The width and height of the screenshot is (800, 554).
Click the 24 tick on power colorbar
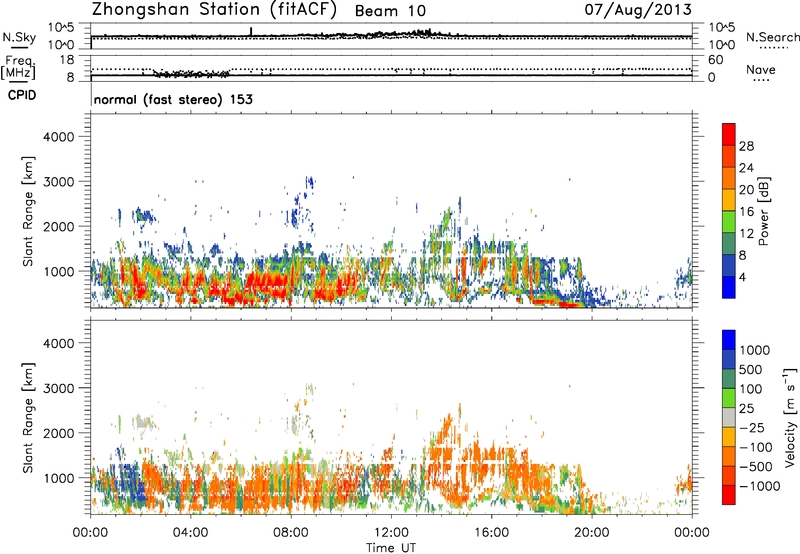click(x=746, y=168)
